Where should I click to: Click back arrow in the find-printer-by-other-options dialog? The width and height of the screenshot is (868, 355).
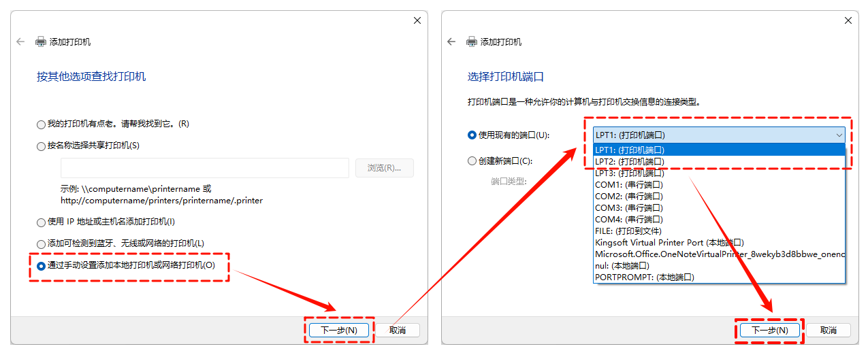20,41
